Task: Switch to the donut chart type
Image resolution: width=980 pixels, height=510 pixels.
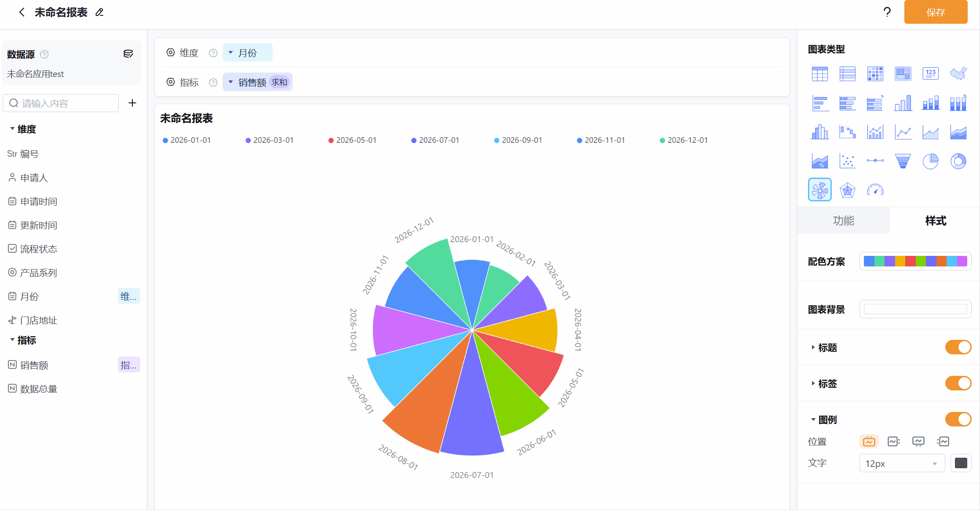Action: [x=958, y=161]
